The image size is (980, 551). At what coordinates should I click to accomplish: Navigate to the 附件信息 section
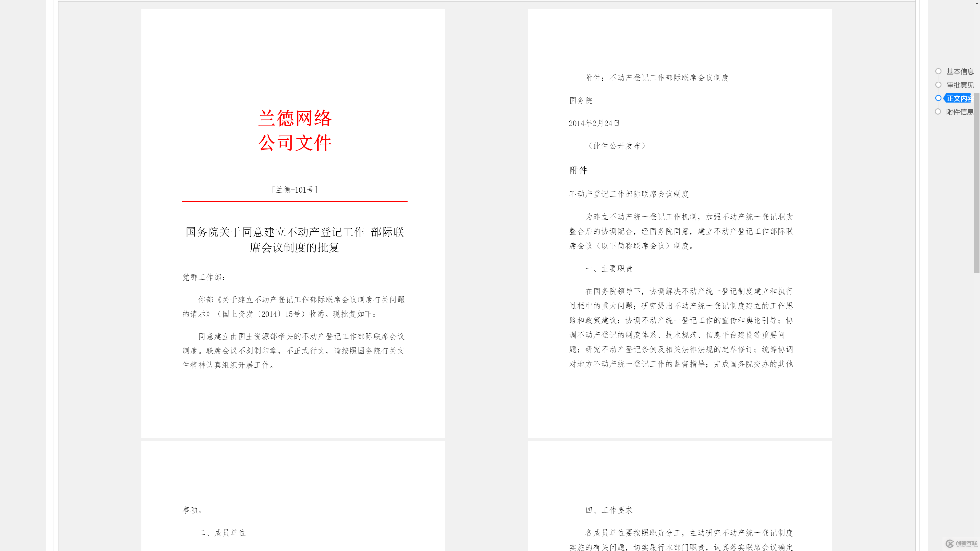(x=960, y=111)
